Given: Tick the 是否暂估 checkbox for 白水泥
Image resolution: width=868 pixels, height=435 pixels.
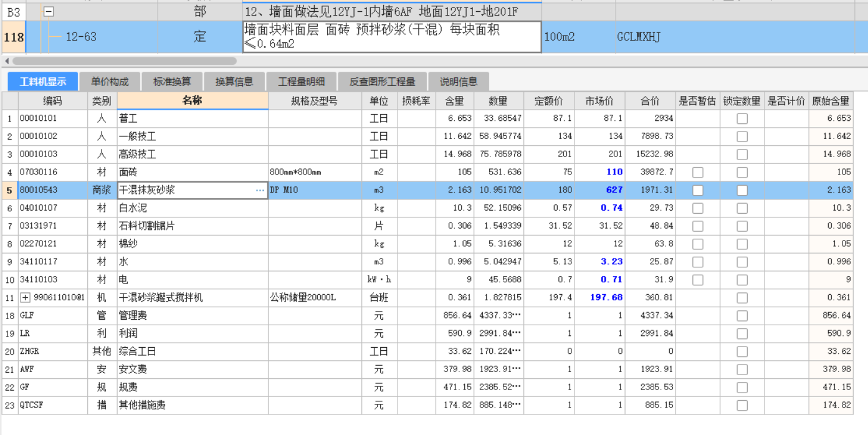Looking at the screenshot, I should (698, 208).
